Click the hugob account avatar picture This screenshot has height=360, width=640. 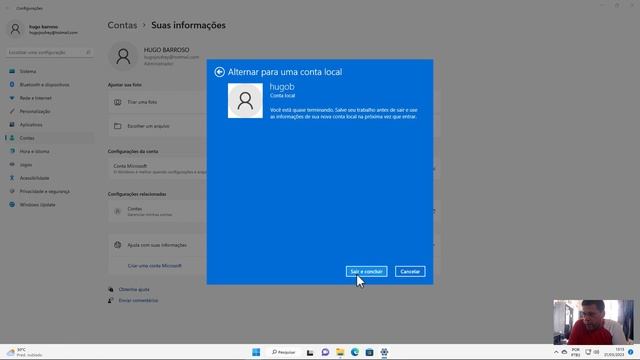pos(245,100)
